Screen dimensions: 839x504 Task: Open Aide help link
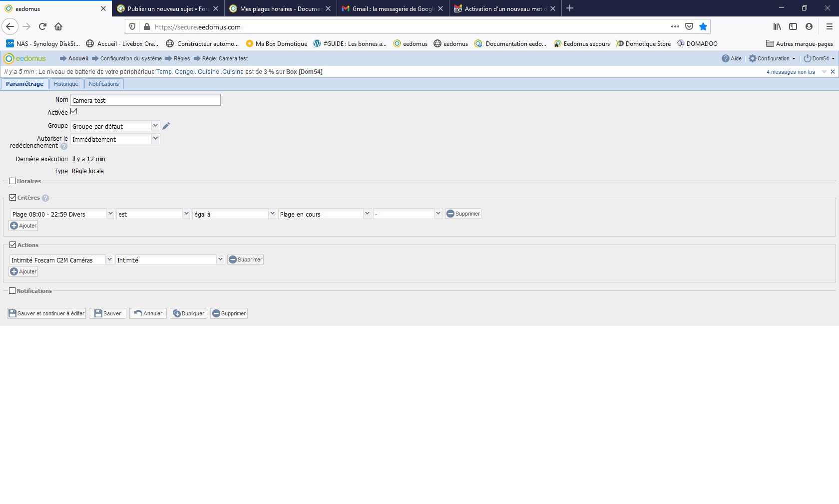click(732, 58)
